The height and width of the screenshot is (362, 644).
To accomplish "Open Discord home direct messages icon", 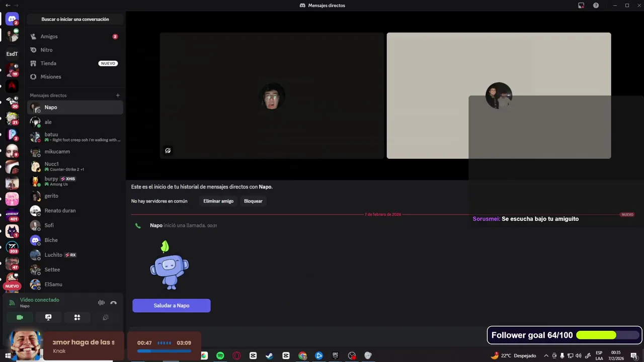I will [x=12, y=19].
